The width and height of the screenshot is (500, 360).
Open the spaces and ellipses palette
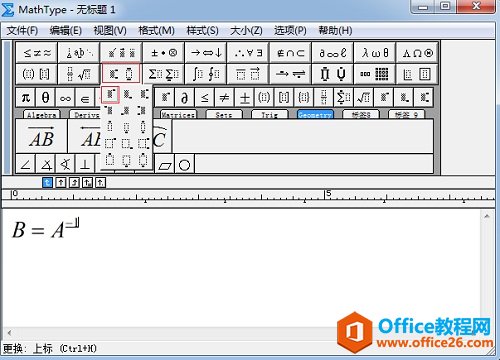(79, 53)
